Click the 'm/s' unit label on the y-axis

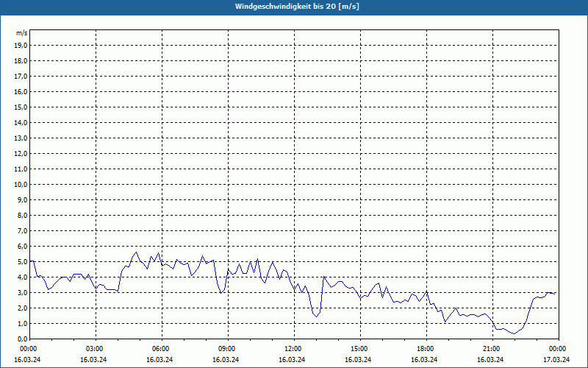click(x=22, y=33)
